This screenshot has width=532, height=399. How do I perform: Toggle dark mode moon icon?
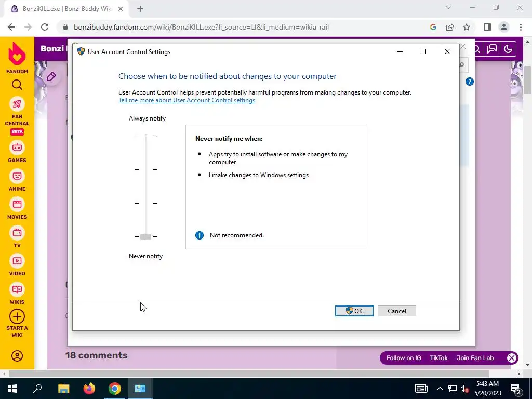(508, 49)
